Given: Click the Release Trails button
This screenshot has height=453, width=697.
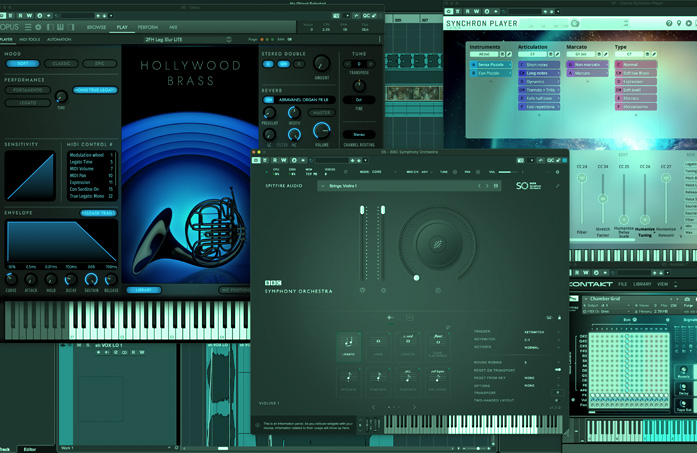Looking at the screenshot, I should (99, 213).
